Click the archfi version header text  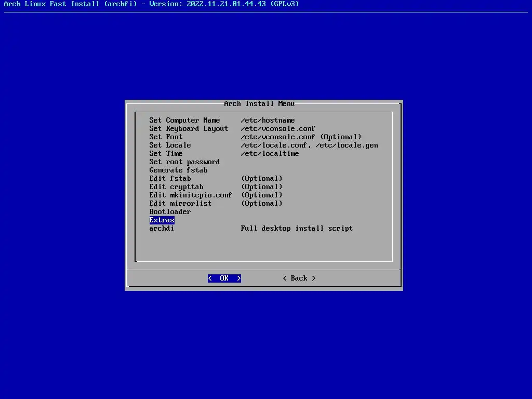pos(151,4)
